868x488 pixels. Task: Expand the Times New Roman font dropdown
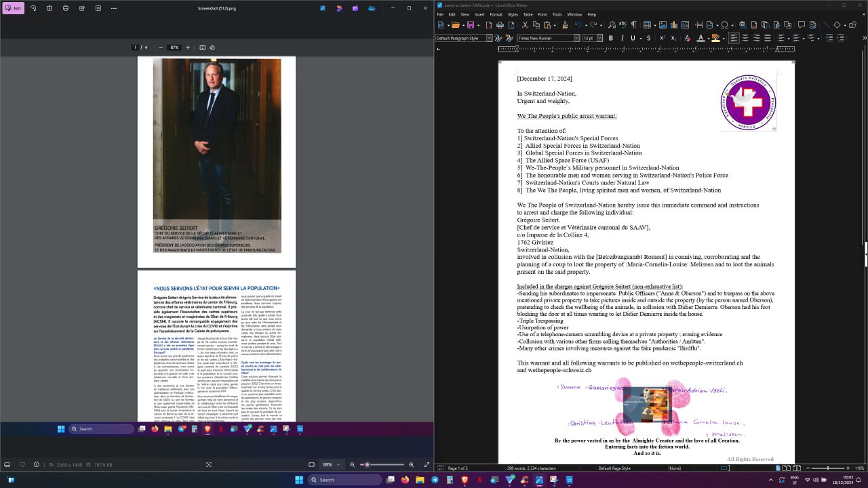coord(576,38)
